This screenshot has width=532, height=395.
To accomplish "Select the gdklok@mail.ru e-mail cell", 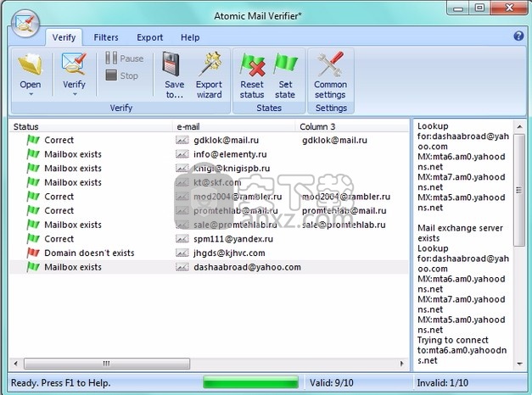I will pyautogui.click(x=226, y=140).
